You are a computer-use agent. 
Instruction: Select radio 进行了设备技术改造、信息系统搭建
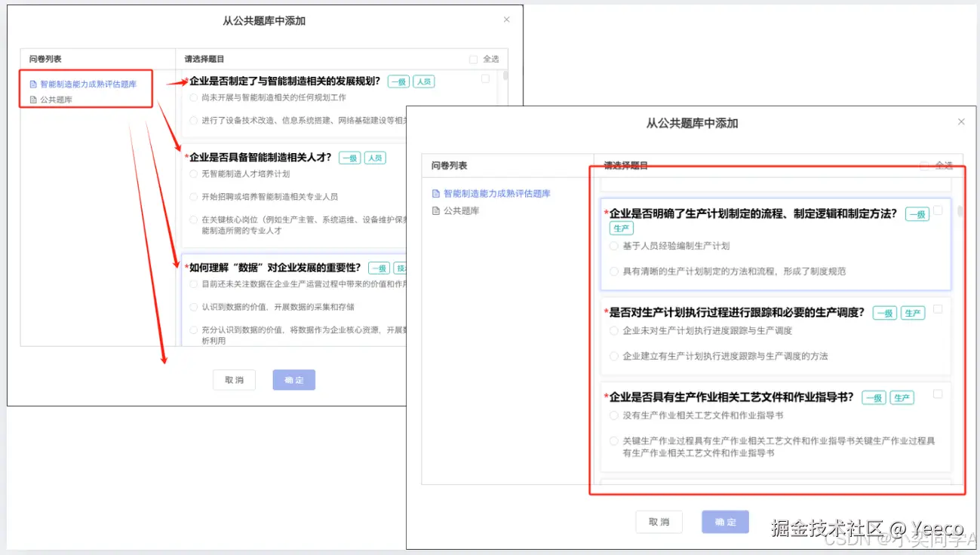coord(194,121)
